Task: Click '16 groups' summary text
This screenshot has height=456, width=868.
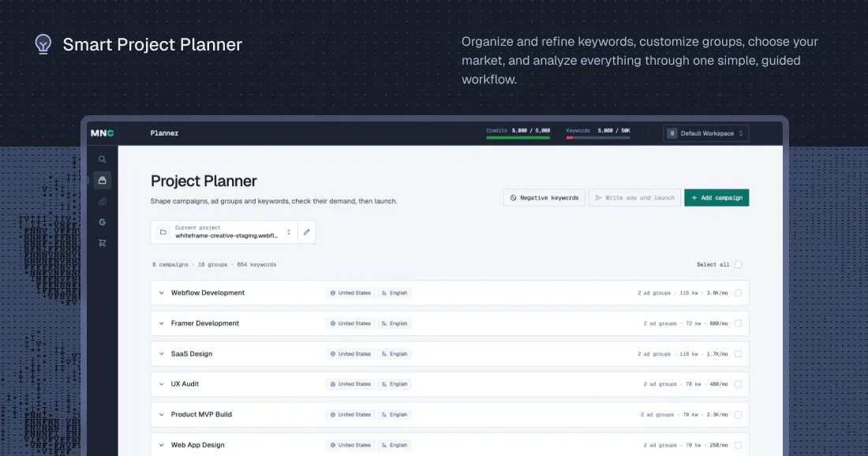Action: click(x=212, y=264)
